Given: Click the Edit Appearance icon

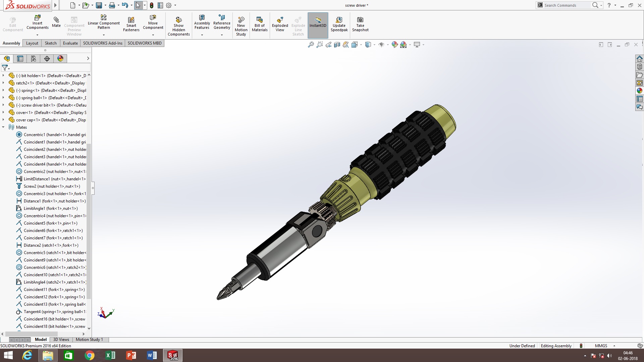Looking at the screenshot, I should click(395, 45).
